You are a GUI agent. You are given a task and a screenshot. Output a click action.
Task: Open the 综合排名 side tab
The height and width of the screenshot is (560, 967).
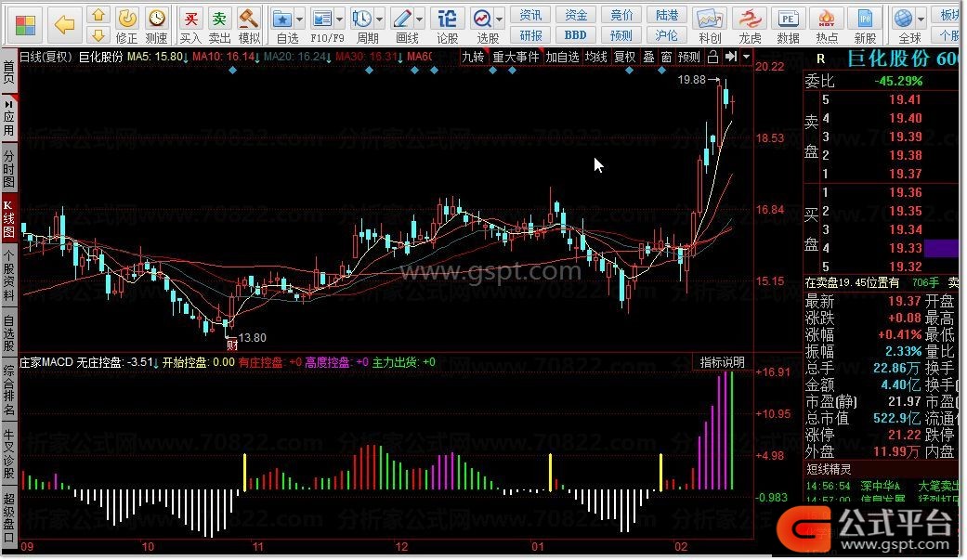tap(8, 390)
